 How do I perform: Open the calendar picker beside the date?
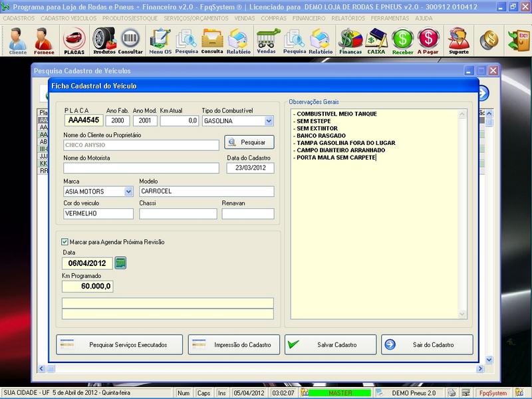[x=120, y=263]
